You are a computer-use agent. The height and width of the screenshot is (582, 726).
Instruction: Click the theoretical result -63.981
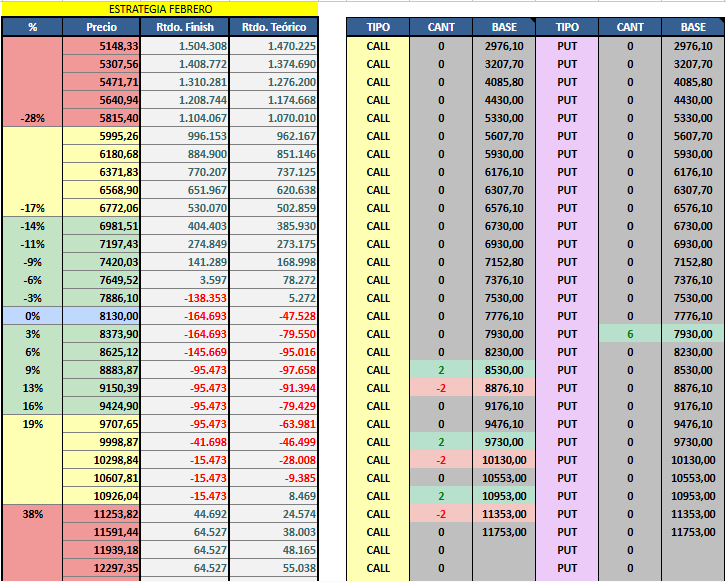274,424
